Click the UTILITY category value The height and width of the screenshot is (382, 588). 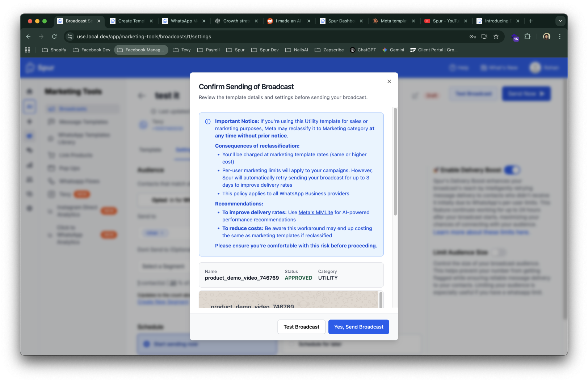(x=328, y=278)
